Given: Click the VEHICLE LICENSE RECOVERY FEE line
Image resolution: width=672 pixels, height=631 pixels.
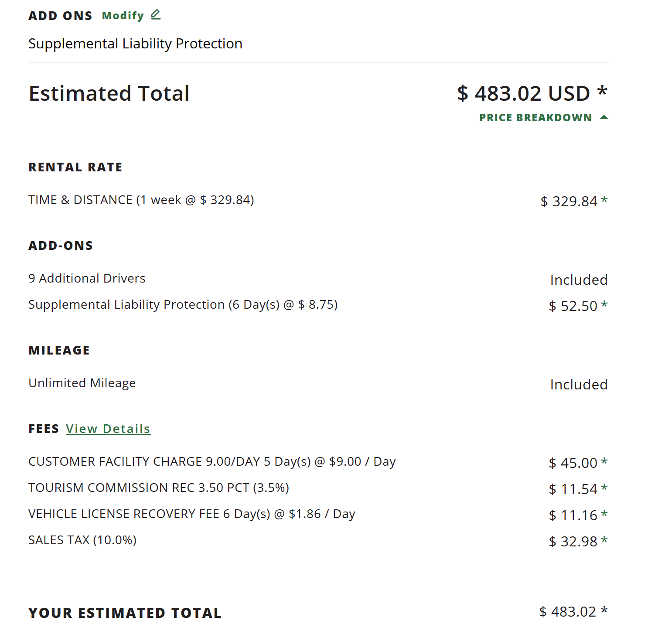Looking at the screenshot, I should [191, 514].
